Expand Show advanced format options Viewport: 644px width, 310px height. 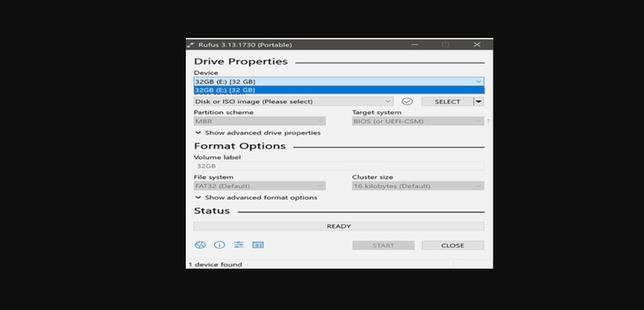[256, 197]
